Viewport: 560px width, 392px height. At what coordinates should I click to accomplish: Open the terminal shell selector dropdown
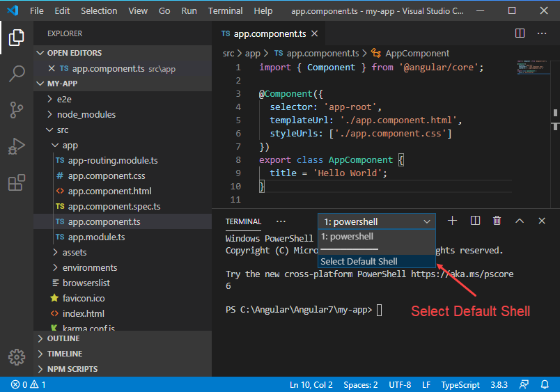coord(377,221)
